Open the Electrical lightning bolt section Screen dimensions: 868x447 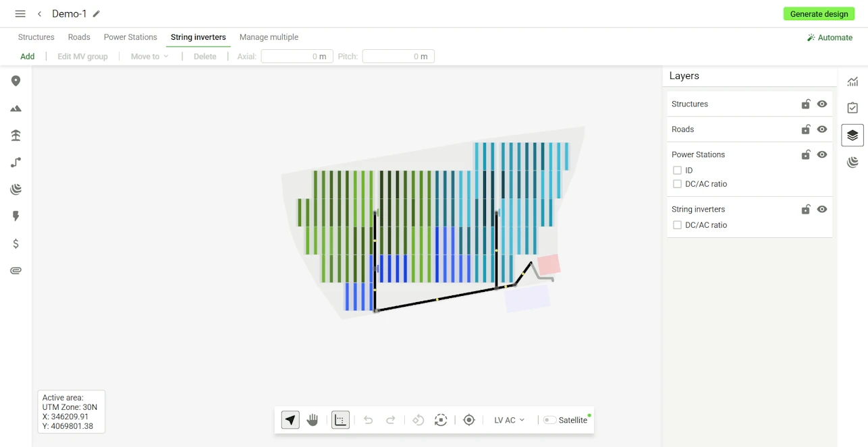16,216
